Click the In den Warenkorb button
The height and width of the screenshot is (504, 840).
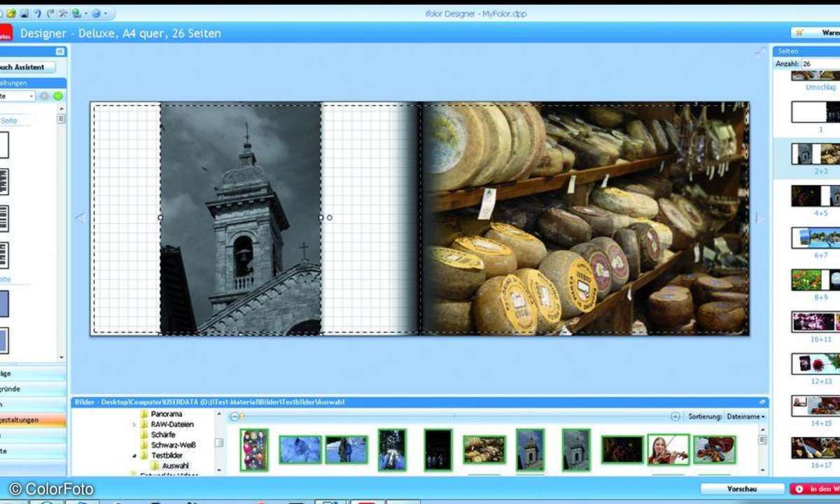(815, 489)
